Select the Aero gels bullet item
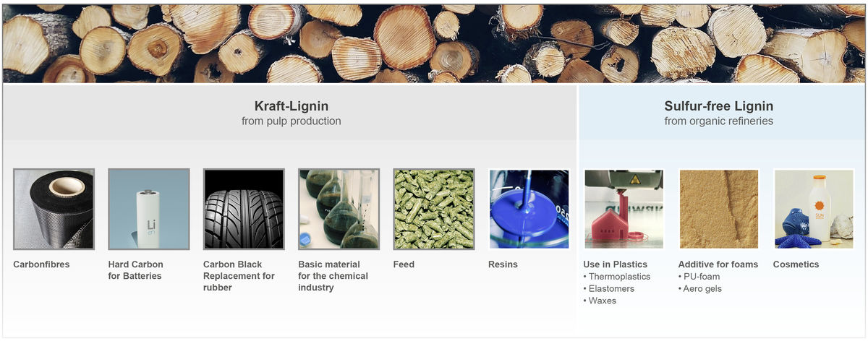Screen dimensions: 868x341 [700, 289]
